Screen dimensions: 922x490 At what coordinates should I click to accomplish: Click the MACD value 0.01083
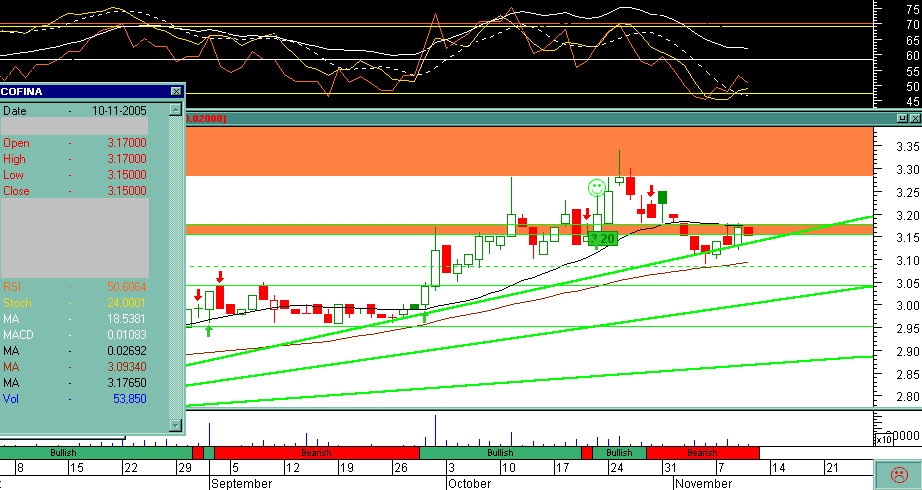[126, 335]
